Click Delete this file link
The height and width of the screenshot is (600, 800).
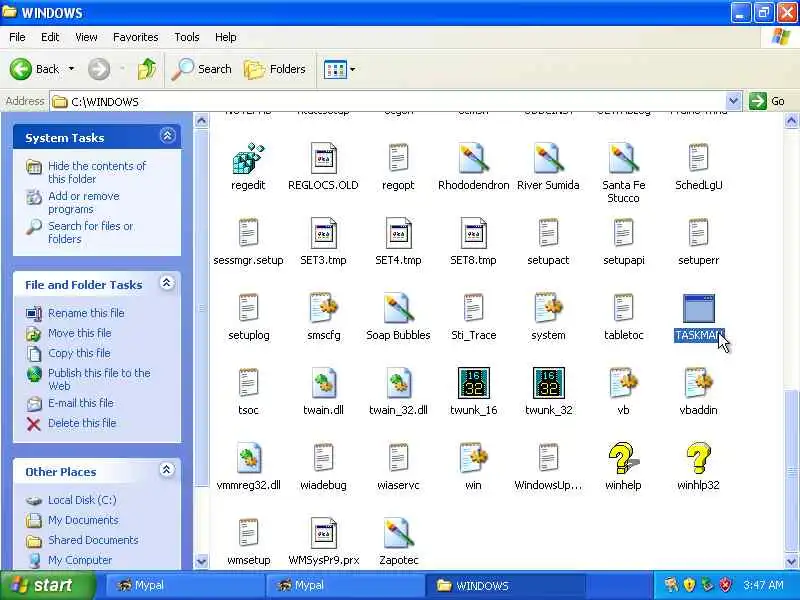[82, 423]
